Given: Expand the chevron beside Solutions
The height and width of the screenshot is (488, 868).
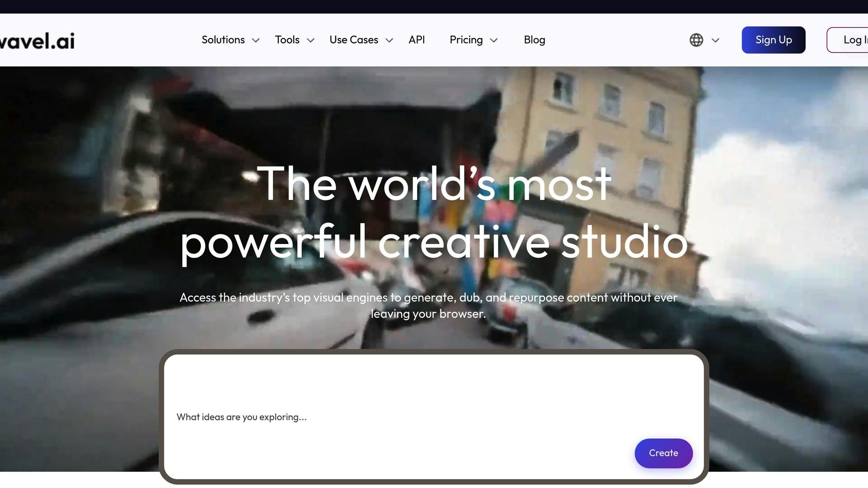Looking at the screenshot, I should [x=256, y=40].
